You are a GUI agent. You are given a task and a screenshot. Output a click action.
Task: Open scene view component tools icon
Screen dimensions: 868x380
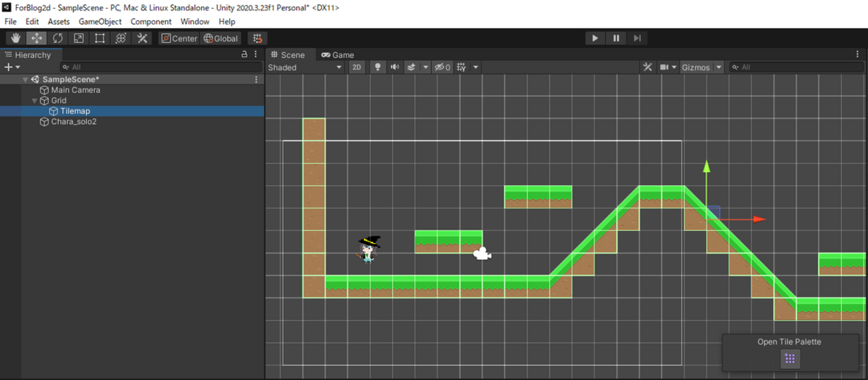[x=648, y=67]
